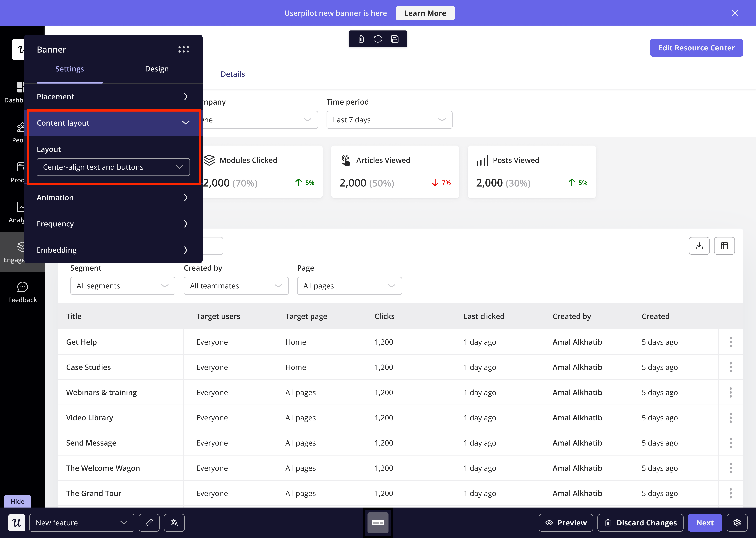Click the banner text Userpilot new banner is here
Screen dimensions: 756x538
[335, 13]
